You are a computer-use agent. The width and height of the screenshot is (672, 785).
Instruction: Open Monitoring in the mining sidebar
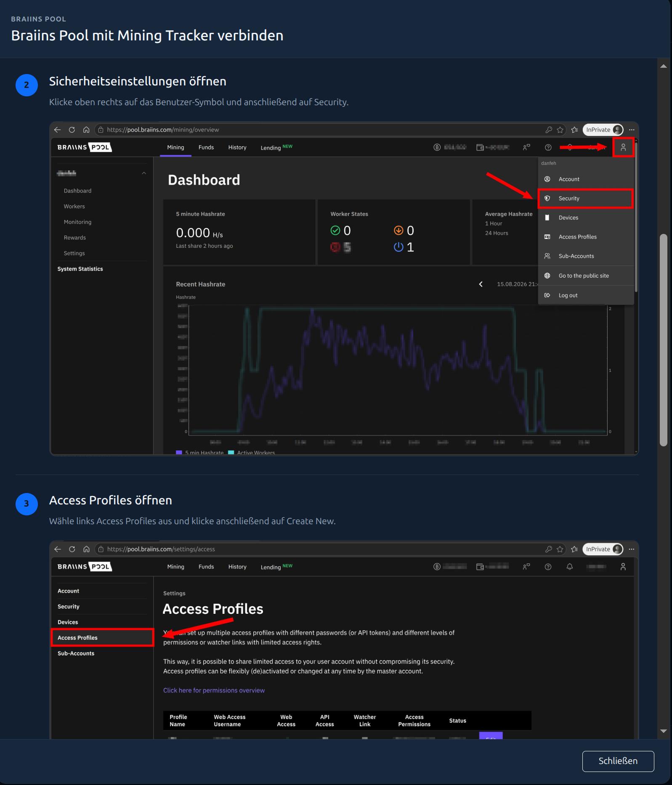pyautogui.click(x=77, y=222)
